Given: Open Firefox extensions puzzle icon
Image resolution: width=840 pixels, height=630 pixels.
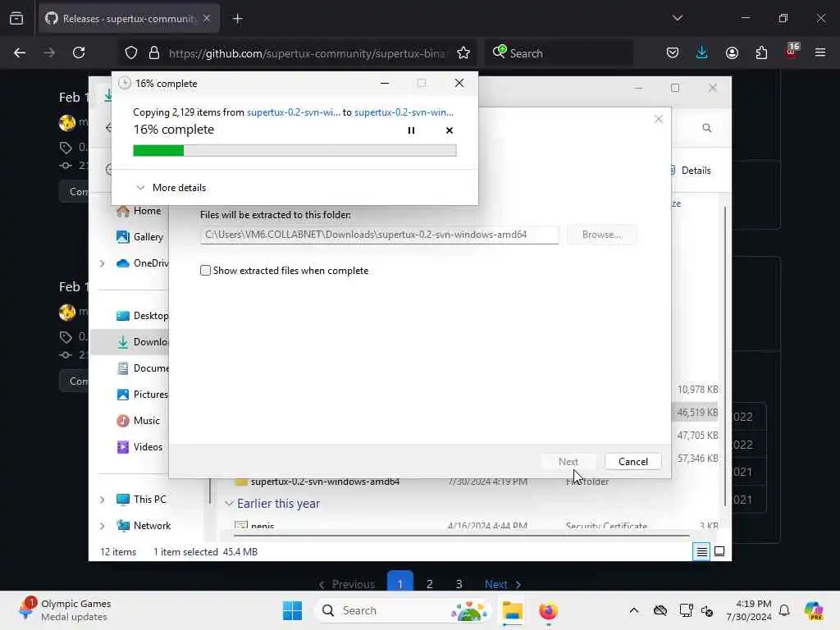Looking at the screenshot, I should point(761,52).
